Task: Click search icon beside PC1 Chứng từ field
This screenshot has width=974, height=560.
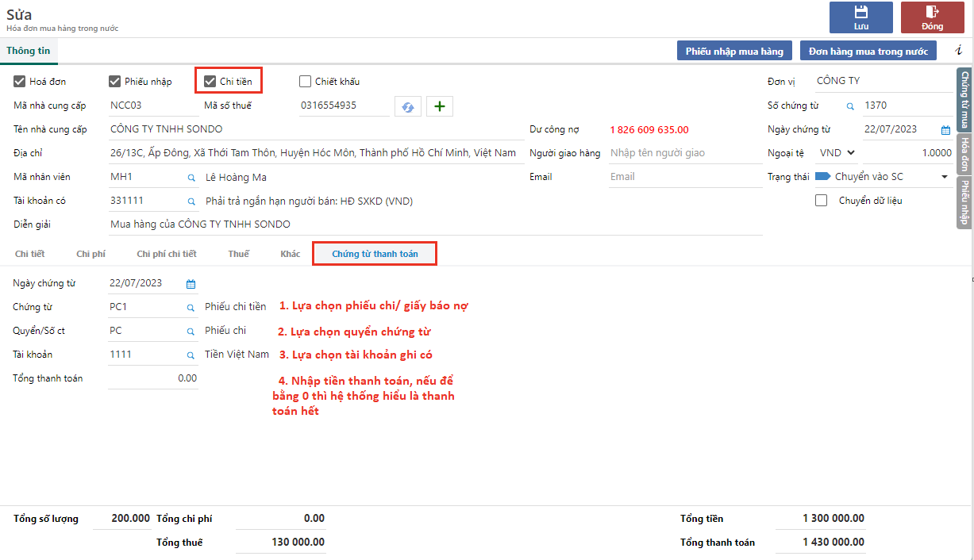Action: [x=191, y=308]
